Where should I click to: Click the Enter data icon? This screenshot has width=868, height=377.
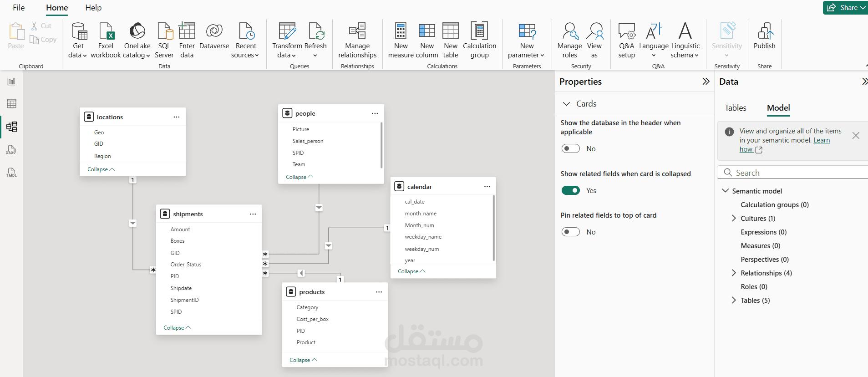pos(187,31)
